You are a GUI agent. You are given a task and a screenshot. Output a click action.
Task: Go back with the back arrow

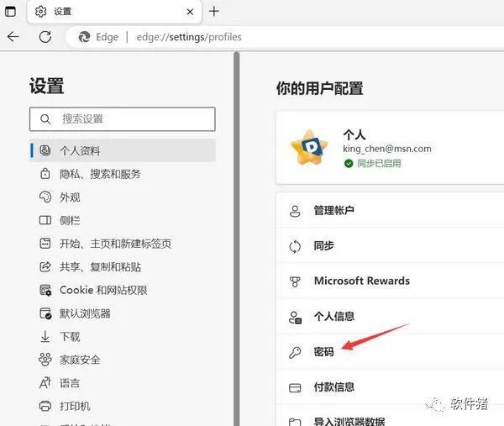point(13,37)
